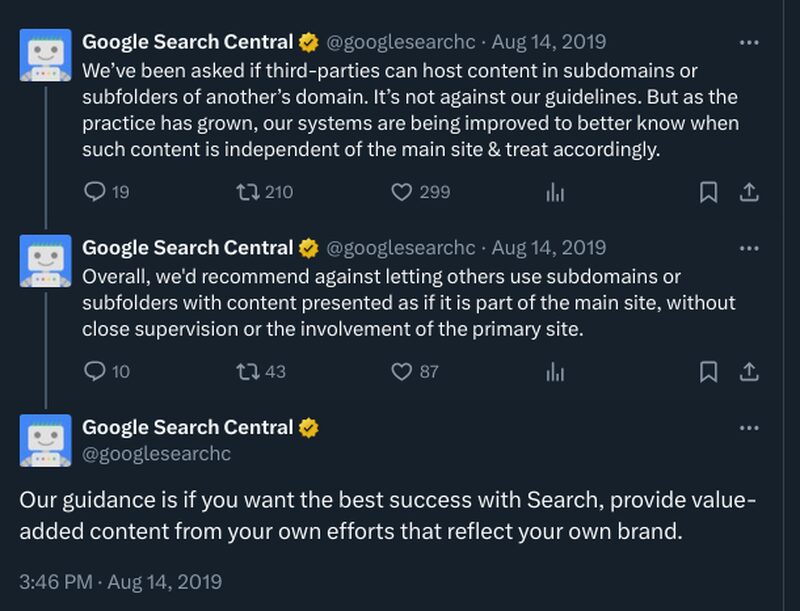Open more options menu on first tweet
This screenshot has height=611, width=800.
(748, 43)
